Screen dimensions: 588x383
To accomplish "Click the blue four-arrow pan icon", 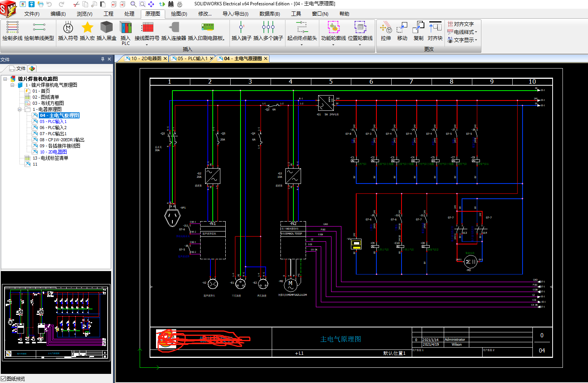I will tap(151, 4).
